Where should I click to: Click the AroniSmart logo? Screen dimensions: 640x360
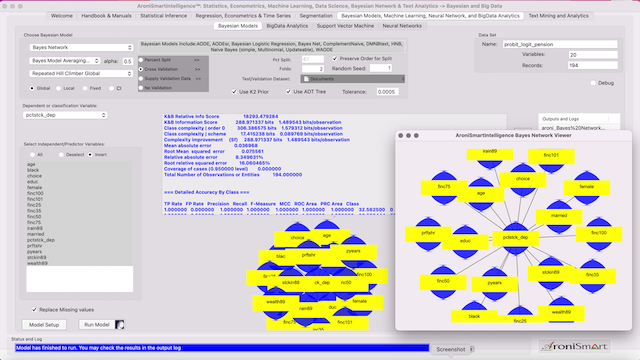pyautogui.click(x=574, y=347)
